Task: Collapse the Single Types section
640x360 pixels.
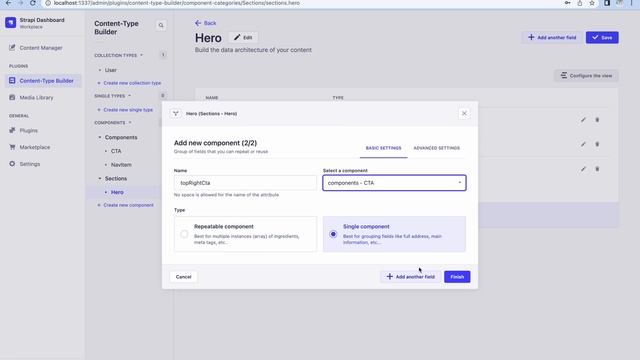Action: click(113, 96)
